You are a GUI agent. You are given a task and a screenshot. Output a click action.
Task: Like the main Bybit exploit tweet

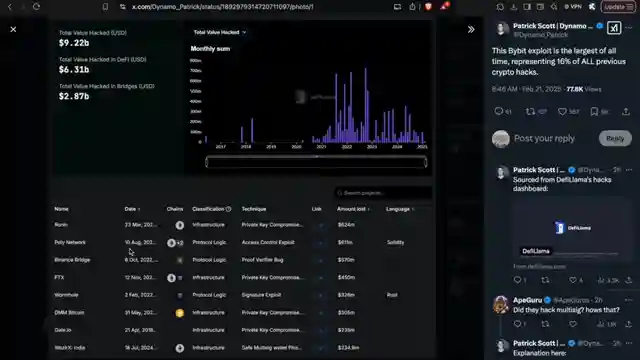[x=562, y=111]
